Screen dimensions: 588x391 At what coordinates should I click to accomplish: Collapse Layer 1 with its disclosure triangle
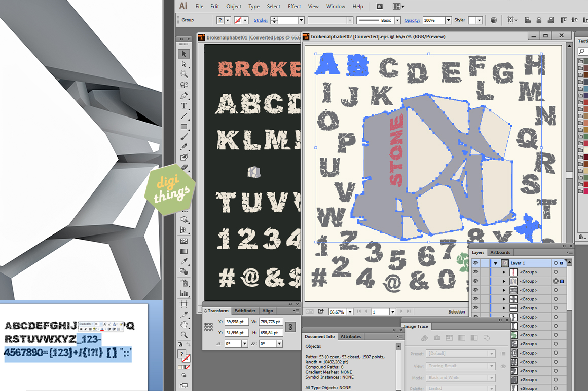pyautogui.click(x=496, y=263)
